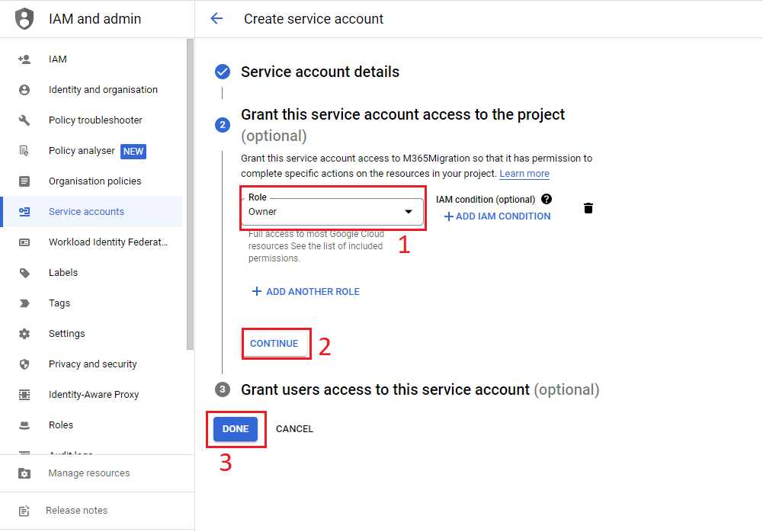Click the Roles hat icon in sidebar
This screenshot has width=763, height=532.
24,425
